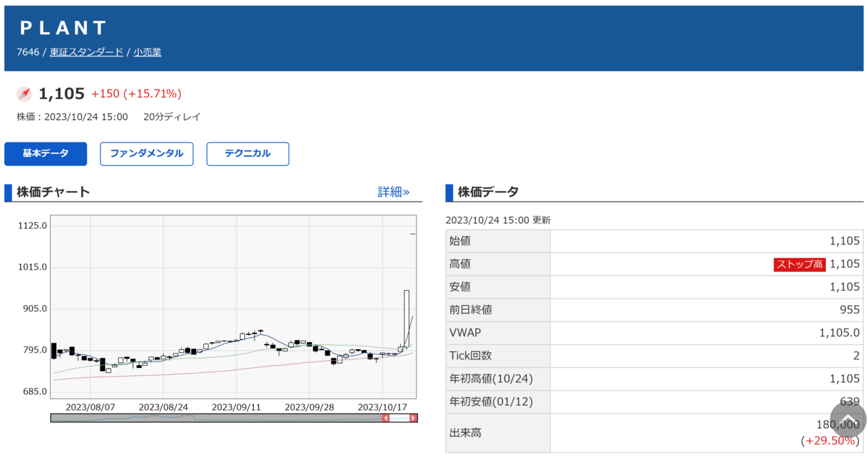Click the compass trend icon beside 1,105
868x457 pixels.
click(x=25, y=93)
